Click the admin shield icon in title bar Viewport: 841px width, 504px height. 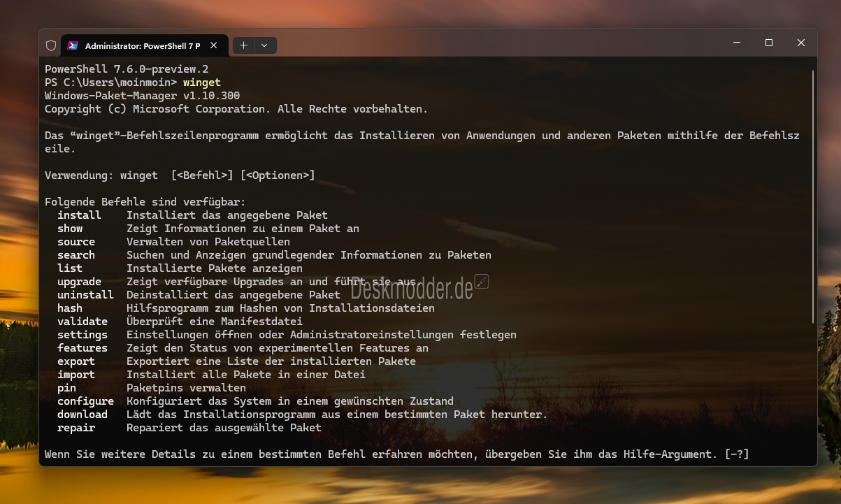[x=50, y=45]
